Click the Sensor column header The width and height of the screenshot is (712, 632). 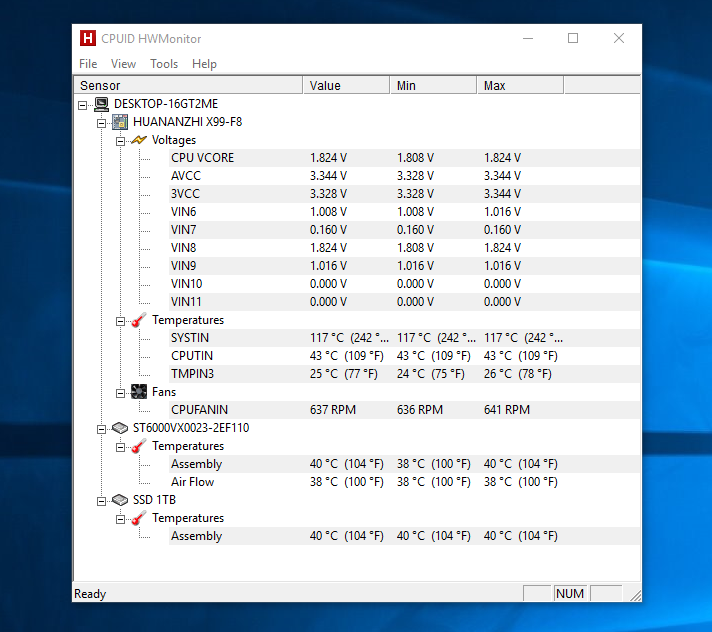click(188, 85)
